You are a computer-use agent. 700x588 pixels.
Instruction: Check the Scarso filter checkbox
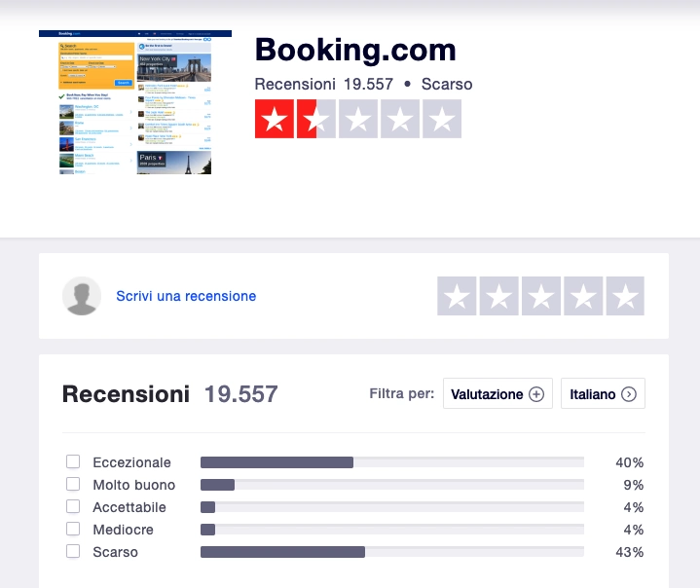coord(73,551)
